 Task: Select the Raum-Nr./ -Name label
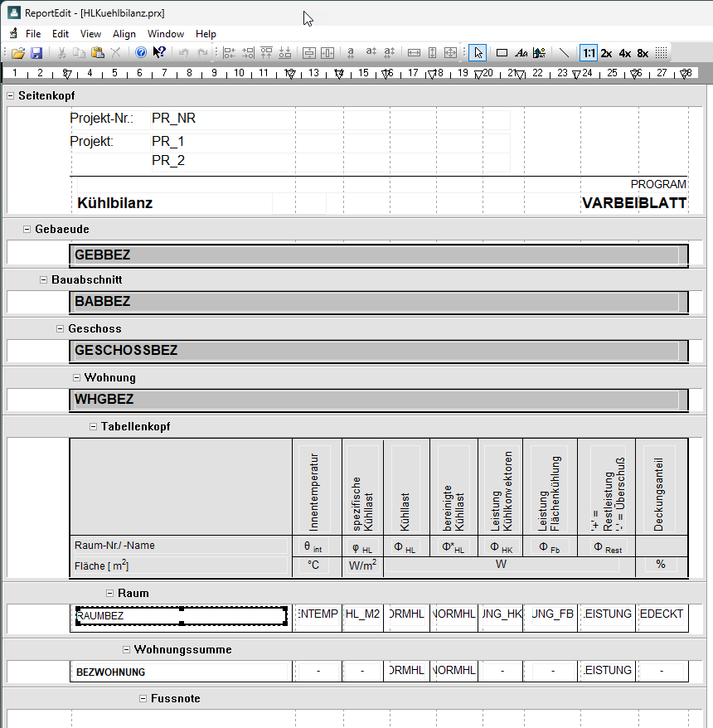click(181, 545)
